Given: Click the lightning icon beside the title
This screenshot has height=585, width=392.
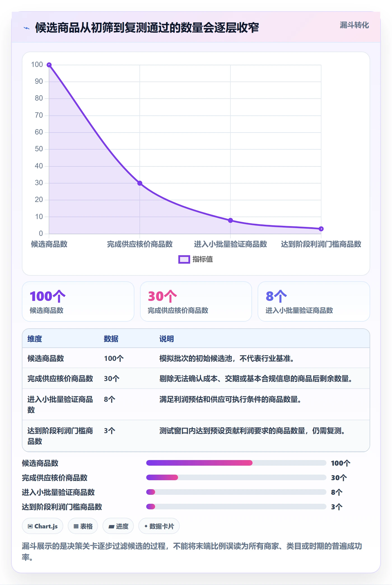Looking at the screenshot, I should click(x=27, y=28).
